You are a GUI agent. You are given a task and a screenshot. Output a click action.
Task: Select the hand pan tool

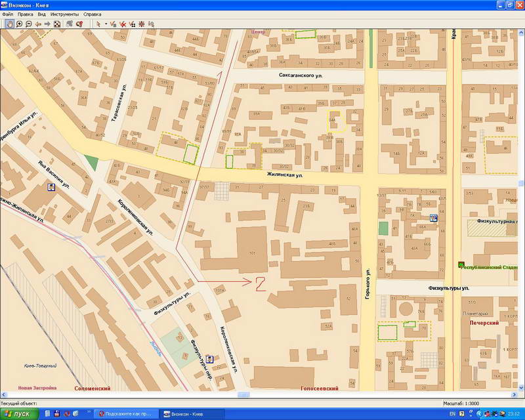pos(9,24)
